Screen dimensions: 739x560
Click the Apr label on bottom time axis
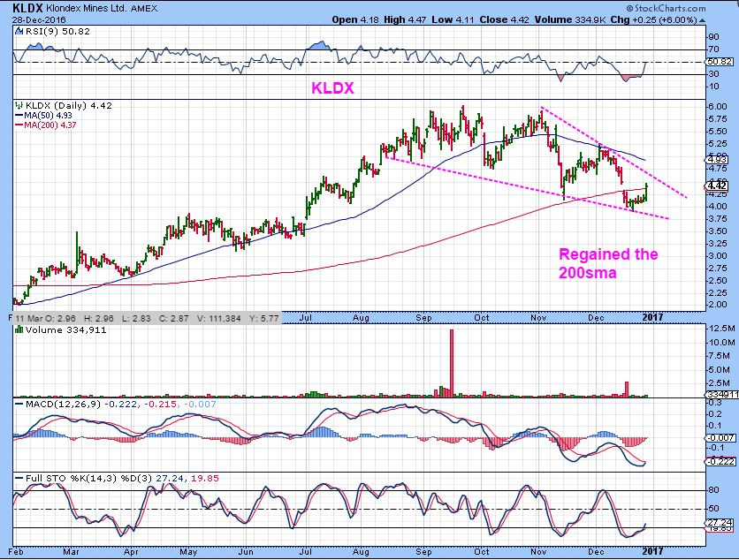(131, 551)
